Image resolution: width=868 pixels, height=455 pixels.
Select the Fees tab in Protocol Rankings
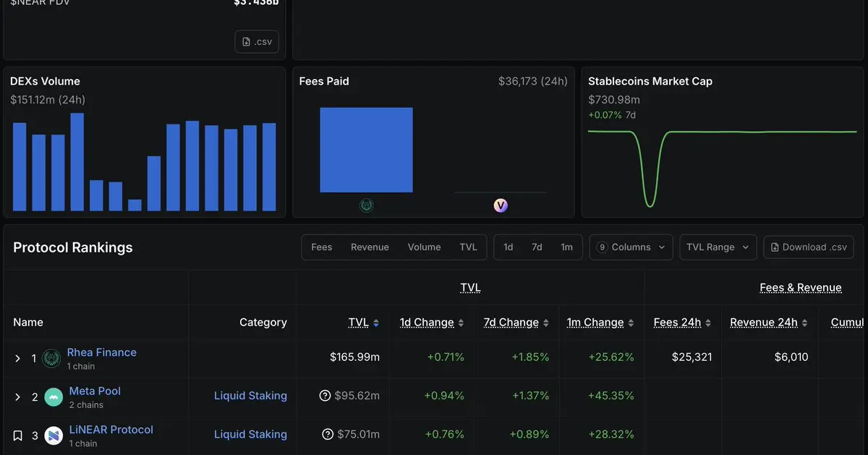pos(322,247)
